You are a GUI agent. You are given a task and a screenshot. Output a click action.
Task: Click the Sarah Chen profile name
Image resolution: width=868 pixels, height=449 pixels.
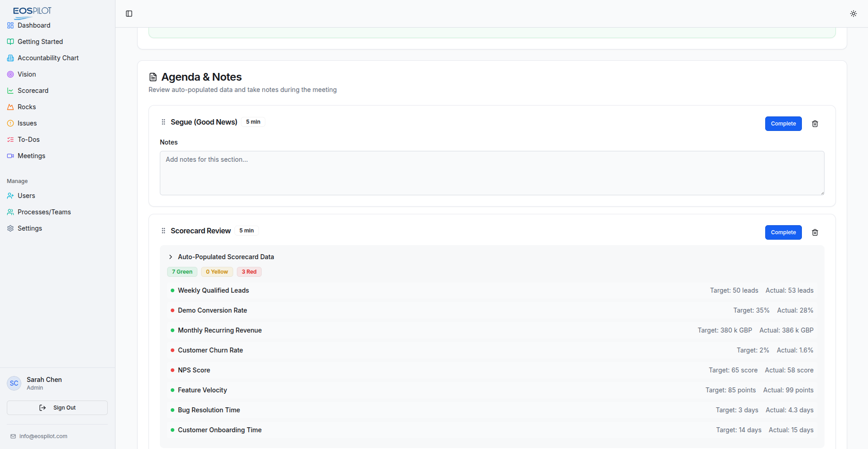[44, 380]
